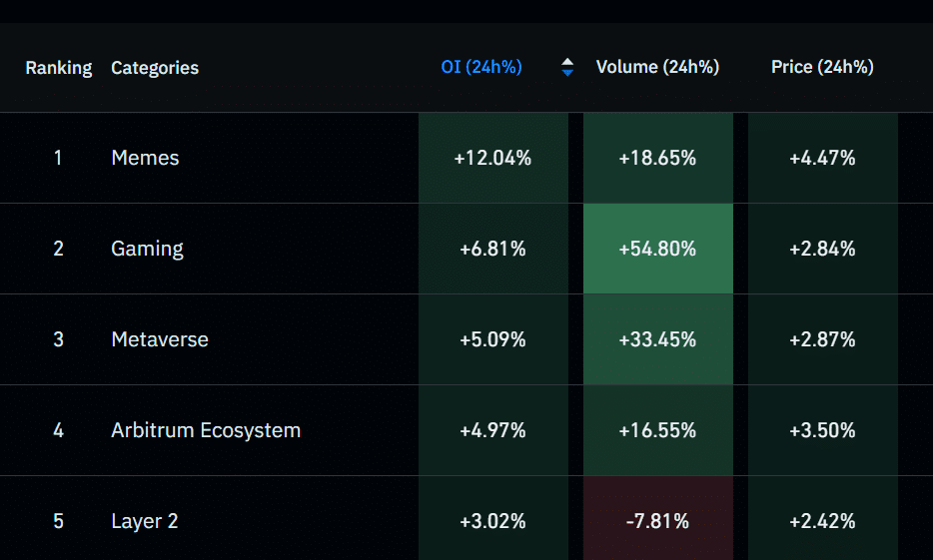933x560 pixels.
Task: Click the +12.04% OI cell for Memes
Action: point(492,158)
